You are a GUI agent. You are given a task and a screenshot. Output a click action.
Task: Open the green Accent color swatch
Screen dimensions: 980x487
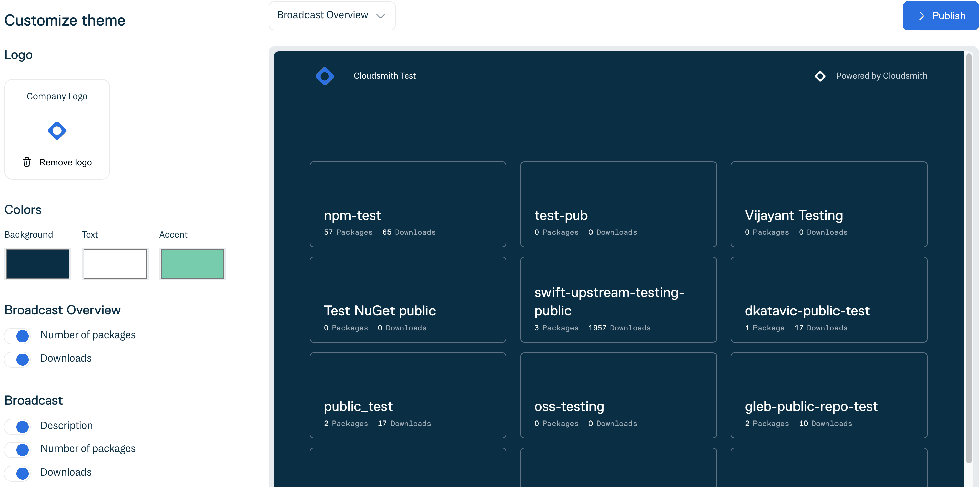(193, 264)
